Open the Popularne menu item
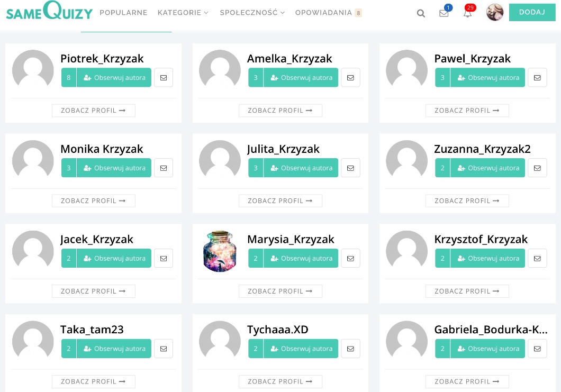 123,13
